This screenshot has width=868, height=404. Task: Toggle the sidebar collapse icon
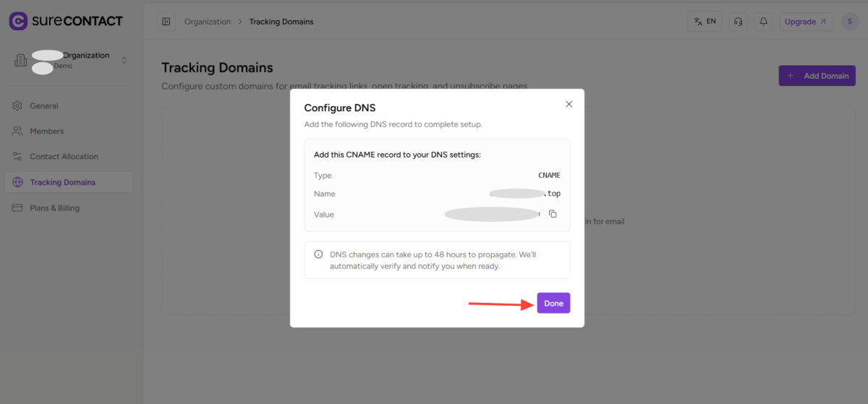click(166, 22)
